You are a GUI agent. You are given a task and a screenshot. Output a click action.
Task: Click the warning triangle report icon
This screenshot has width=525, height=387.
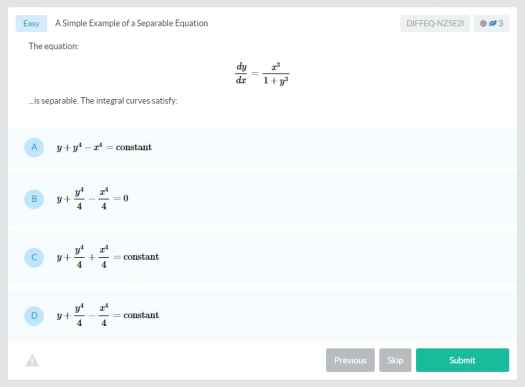(32, 361)
